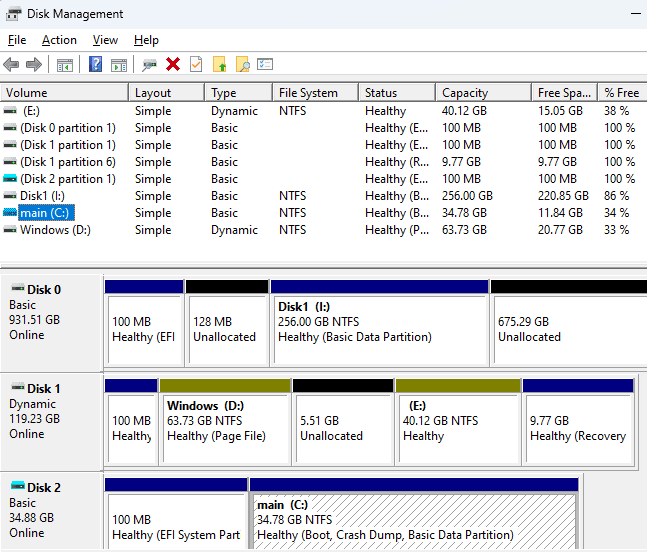Select main (C:) partition block on Disk 2
This screenshot has height=552, width=647.
414,514
